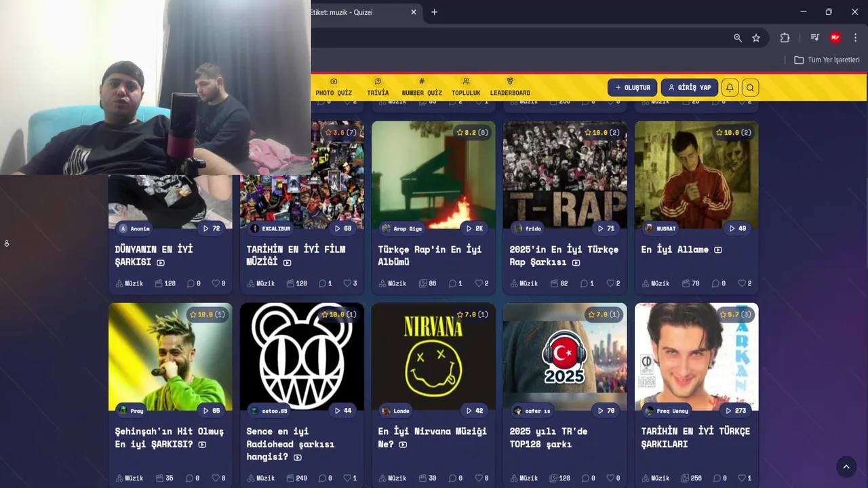Click the 8.2 star rating on the piano card
The height and width of the screenshot is (488, 868).
(x=472, y=132)
